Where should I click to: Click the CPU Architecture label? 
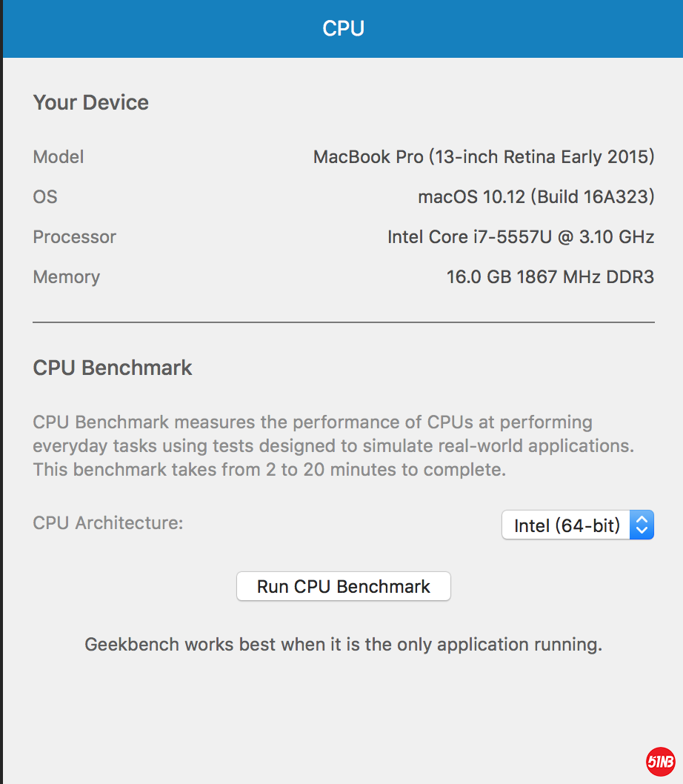click(x=108, y=523)
